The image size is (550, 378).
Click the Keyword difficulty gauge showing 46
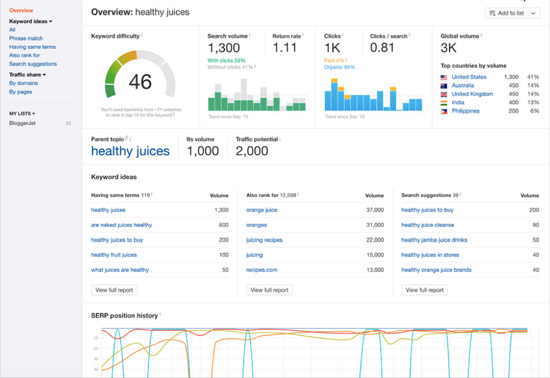[x=140, y=75]
